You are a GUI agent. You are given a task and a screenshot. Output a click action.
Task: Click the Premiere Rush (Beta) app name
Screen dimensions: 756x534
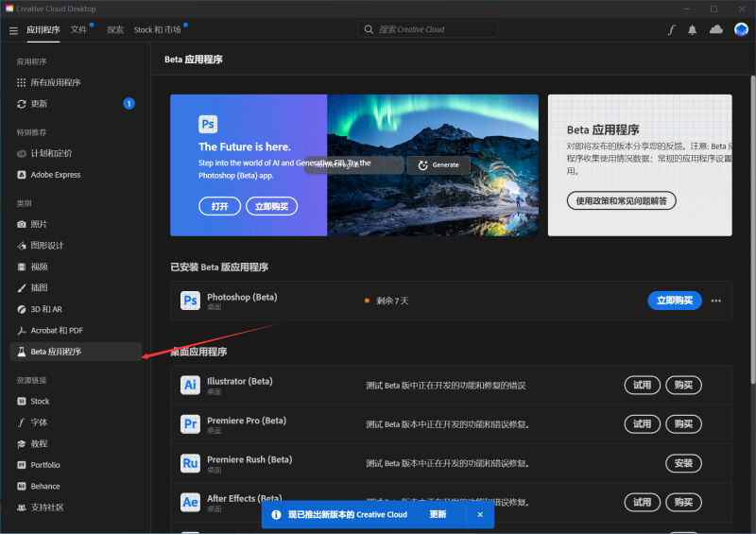point(249,459)
